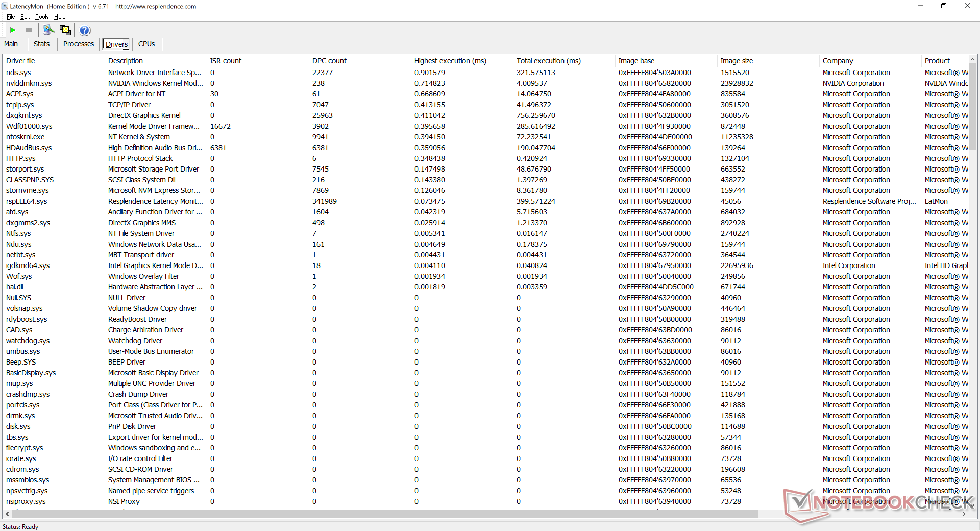Stop monitoring with the gray stop icon
The width and height of the screenshot is (980, 531).
point(29,30)
